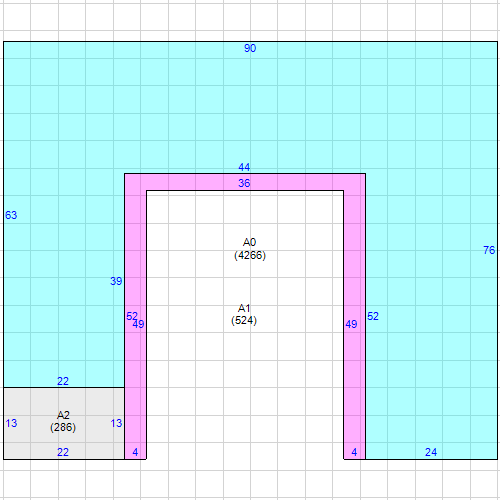Select the "39" dimension label
The image size is (500, 500).
point(116,281)
